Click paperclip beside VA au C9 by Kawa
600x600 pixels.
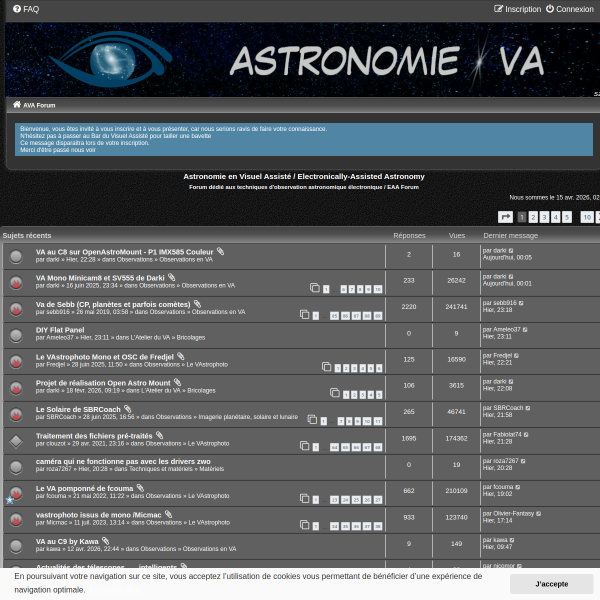106,540
